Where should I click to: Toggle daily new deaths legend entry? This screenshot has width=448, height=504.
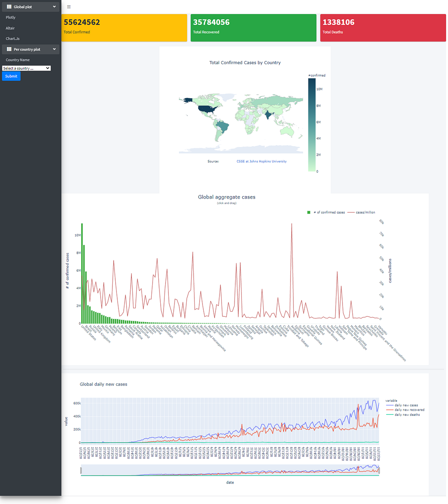click(x=403, y=415)
